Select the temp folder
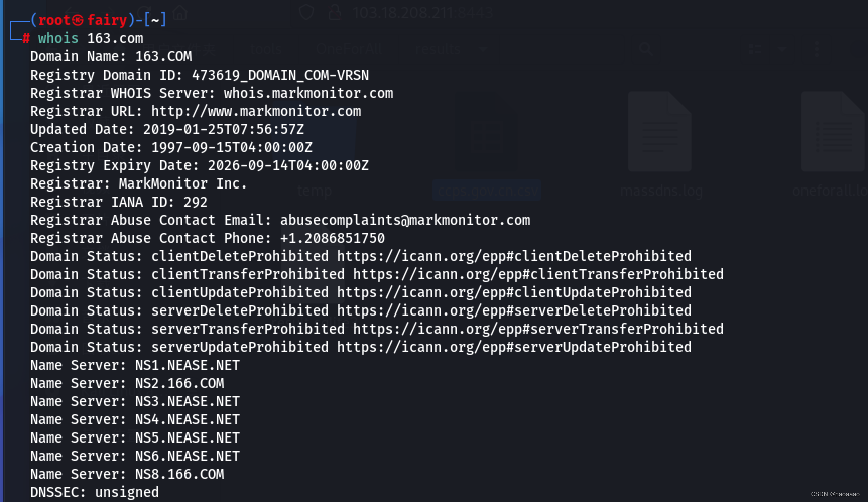Image resolution: width=868 pixels, height=502 pixels. (x=315, y=191)
